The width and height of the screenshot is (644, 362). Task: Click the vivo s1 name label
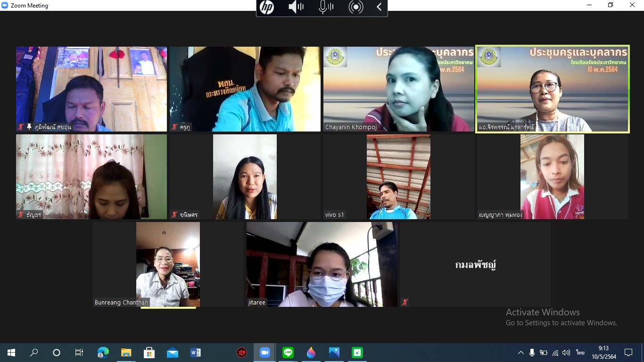tap(335, 215)
